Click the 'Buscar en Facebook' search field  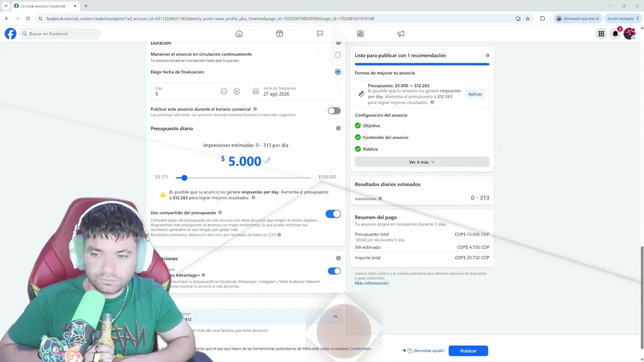pos(60,34)
